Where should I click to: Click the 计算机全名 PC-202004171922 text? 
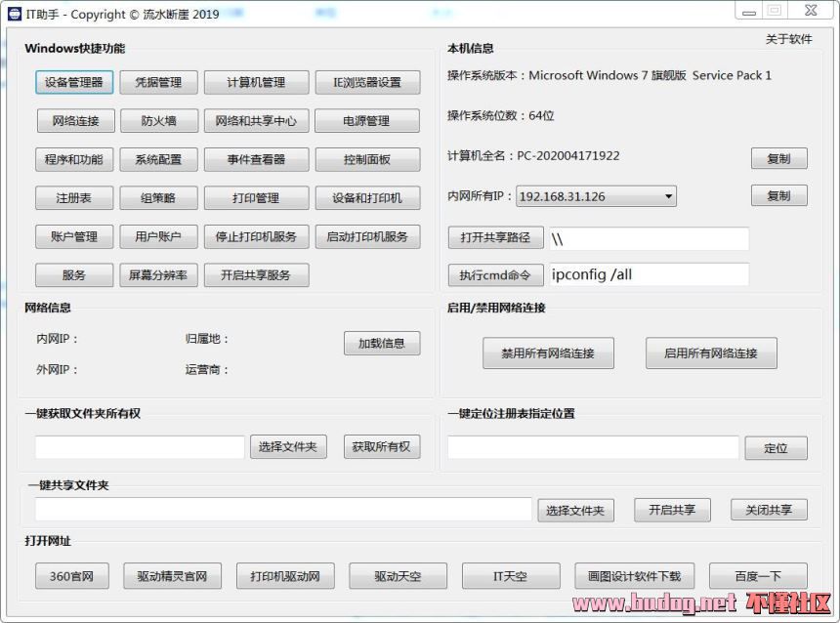click(533, 156)
